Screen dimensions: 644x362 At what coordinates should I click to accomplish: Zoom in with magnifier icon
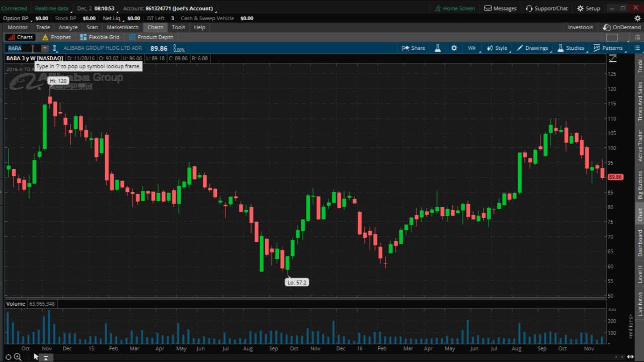18,357
